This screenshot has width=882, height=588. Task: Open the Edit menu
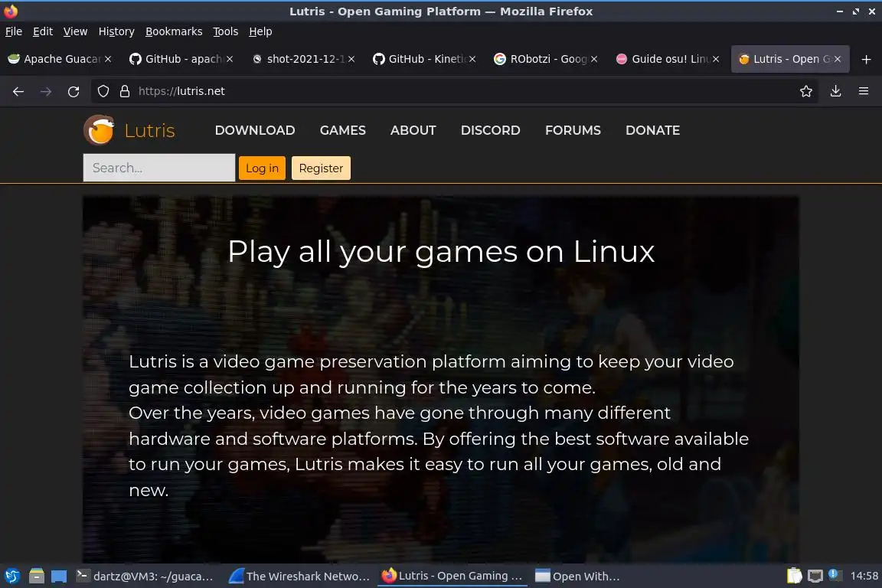(43, 31)
